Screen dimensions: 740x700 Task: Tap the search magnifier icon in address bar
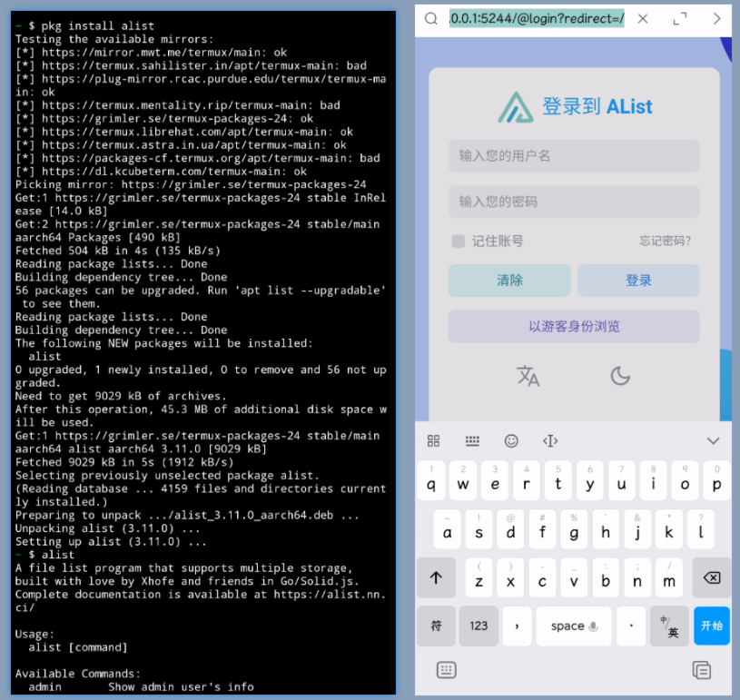click(431, 19)
